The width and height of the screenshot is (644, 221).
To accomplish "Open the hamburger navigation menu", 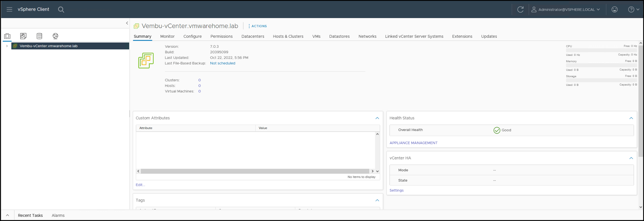I will pyautogui.click(x=9, y=9).
